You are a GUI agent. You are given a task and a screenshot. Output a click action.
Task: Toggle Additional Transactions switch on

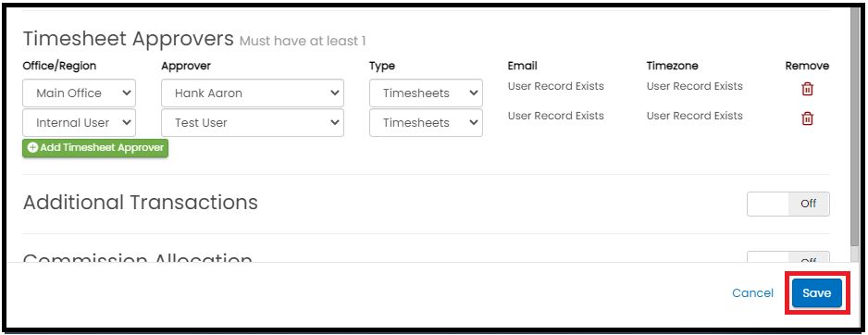click(x=788, y=204)
